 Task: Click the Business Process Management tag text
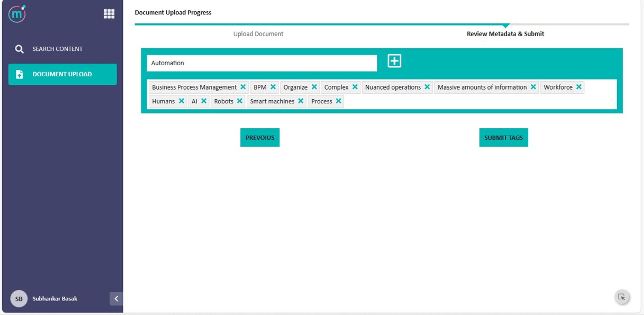pyautogui.click(x=194, y=87)
